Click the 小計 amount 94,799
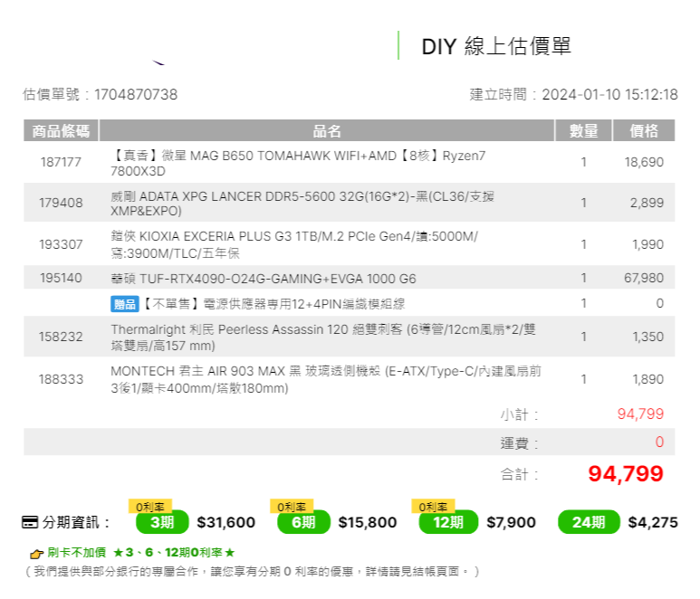The width and height of the screenshot is (700, 599). click(x=640, y=414)
